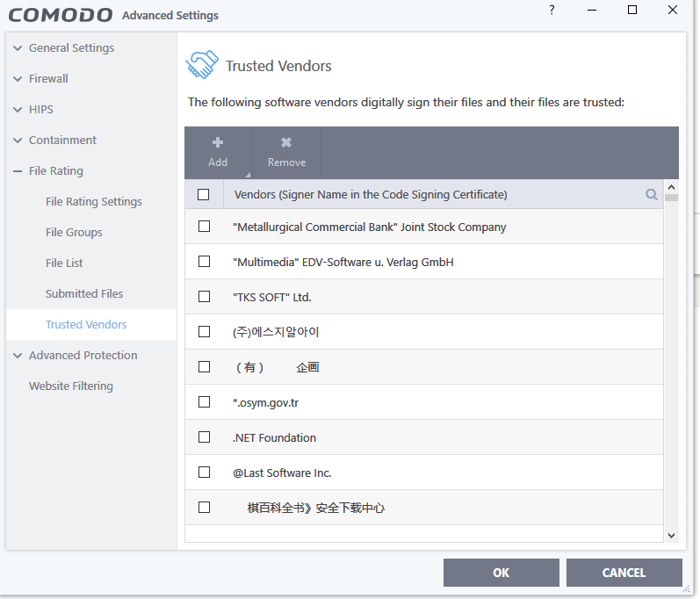Check the (주)에스지알아이 vendor checkbox
The width and height of the screenshot is (700, 599).
[204, 332]
